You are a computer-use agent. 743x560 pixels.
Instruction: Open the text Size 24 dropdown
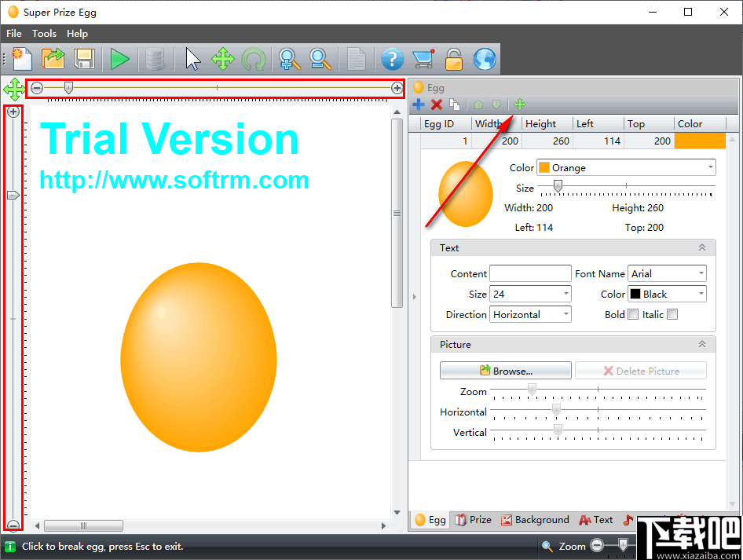530,295
